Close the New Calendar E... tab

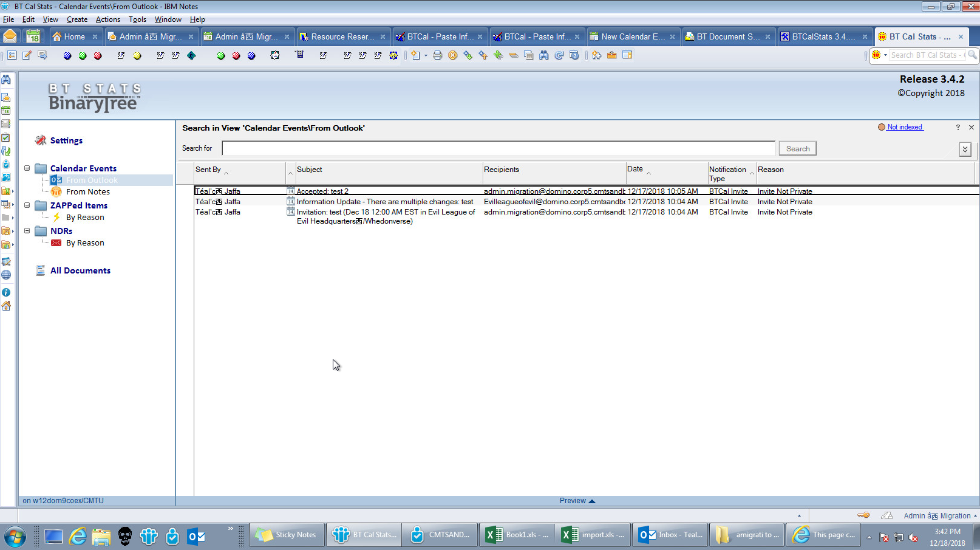click(x=672, y=37)
